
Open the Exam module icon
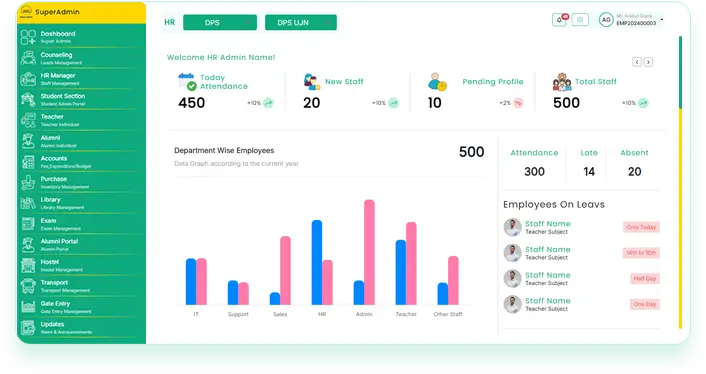point(28,224)
